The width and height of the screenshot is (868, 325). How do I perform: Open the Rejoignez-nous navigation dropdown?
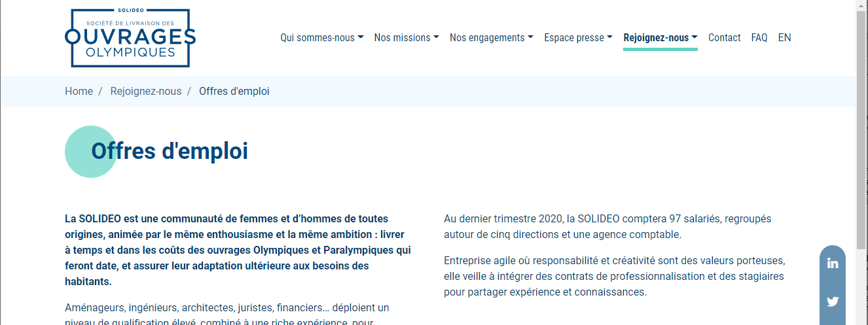point(660,38)
